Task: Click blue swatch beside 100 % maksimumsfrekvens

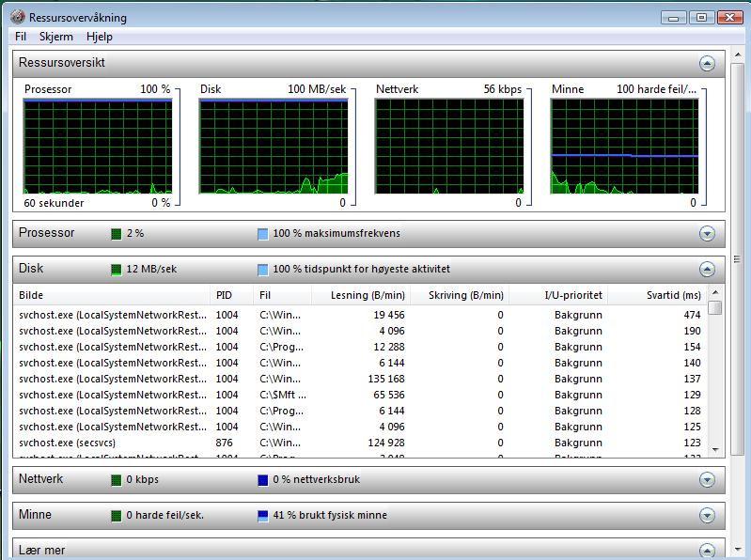Action: pyautogui.click(x=263, y=234)
